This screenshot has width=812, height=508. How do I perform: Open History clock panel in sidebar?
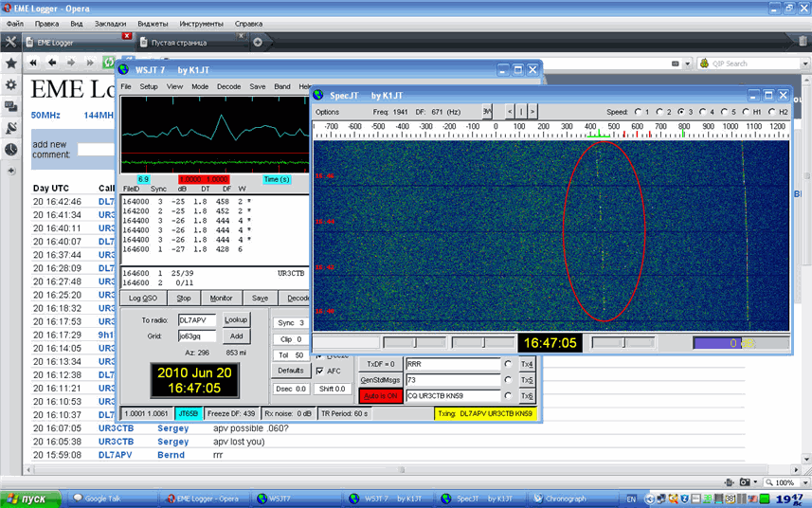tap(10, 150)
